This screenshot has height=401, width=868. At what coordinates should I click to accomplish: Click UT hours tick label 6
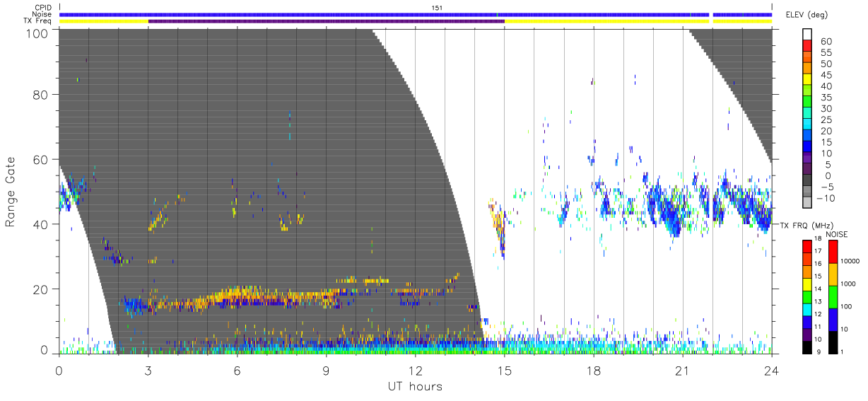(x=237, y=370)
